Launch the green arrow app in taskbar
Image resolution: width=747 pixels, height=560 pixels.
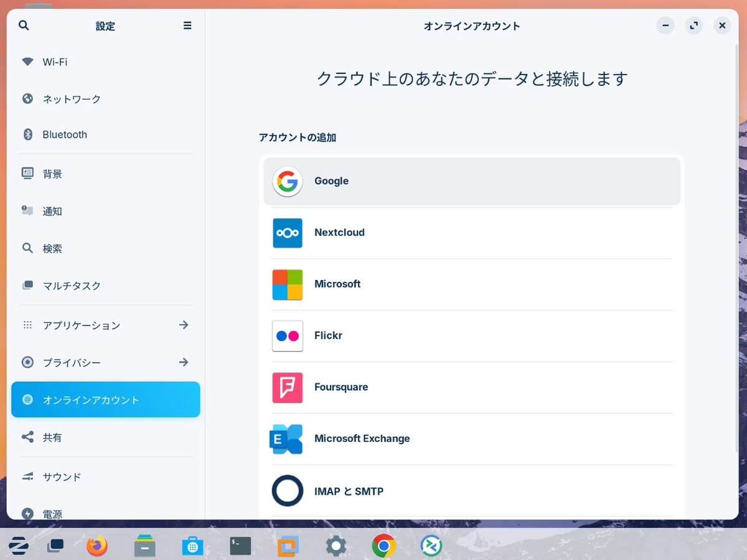[431, 546]
